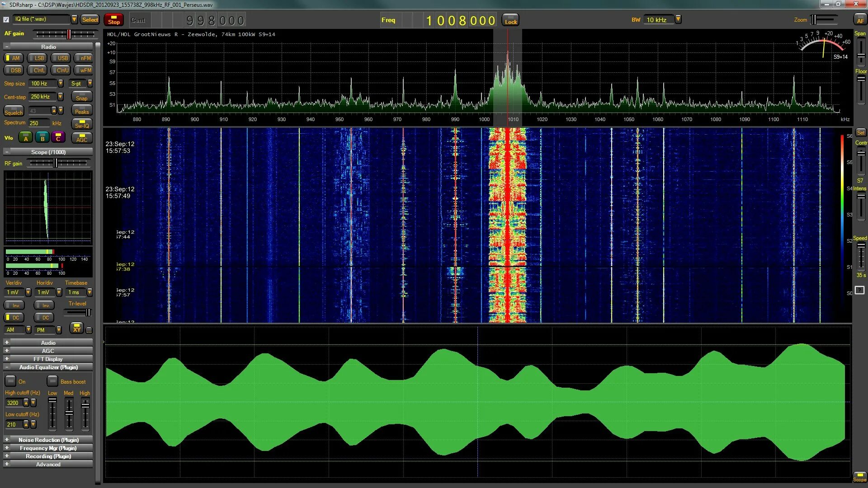This screenshot has width=868, height=488.
Task: Select DSB demodulation mode
Action: click(14, 70)
